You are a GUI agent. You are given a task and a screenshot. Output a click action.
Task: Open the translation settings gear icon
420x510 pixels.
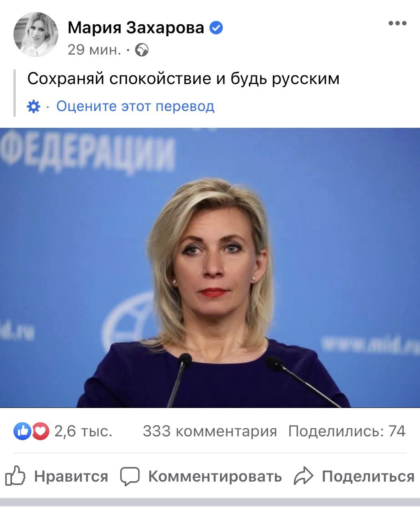33,106
